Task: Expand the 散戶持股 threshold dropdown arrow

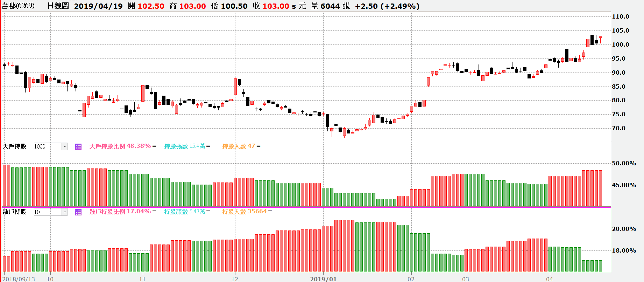Action: [x=65, y=212]
